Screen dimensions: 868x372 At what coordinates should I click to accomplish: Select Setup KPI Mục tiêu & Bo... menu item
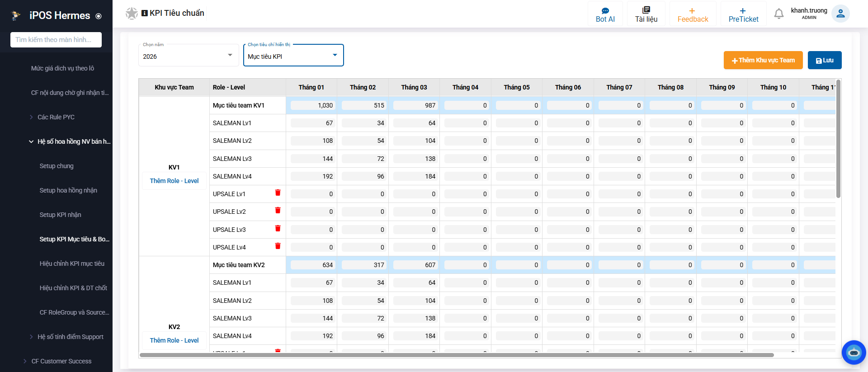tap(74, 239)
